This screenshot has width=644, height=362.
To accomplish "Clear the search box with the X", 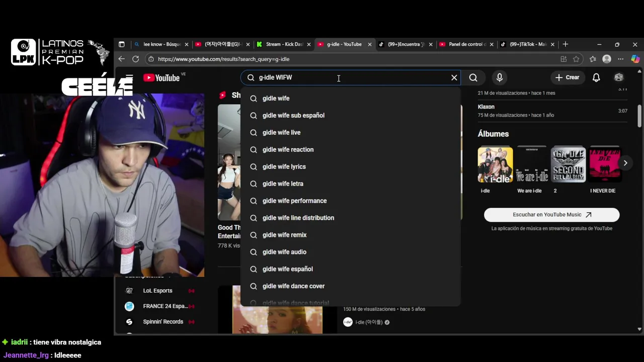I will click(454, 77).
